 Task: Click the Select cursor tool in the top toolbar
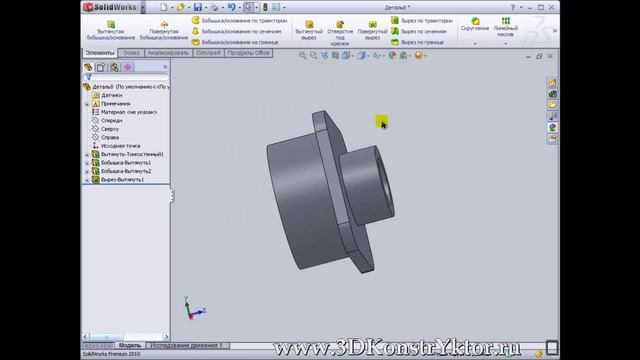[x=248, y=7]
